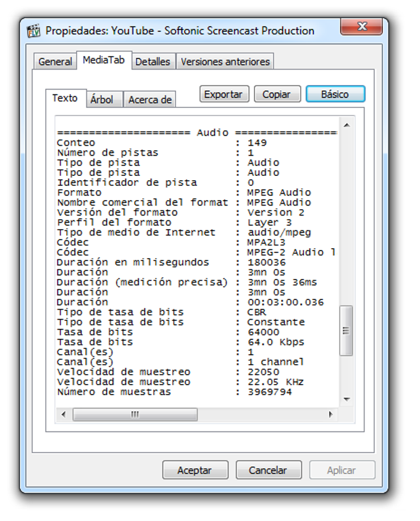Click the Audio section header line
The image size is (420, 521).
click(x=197, y=133)
